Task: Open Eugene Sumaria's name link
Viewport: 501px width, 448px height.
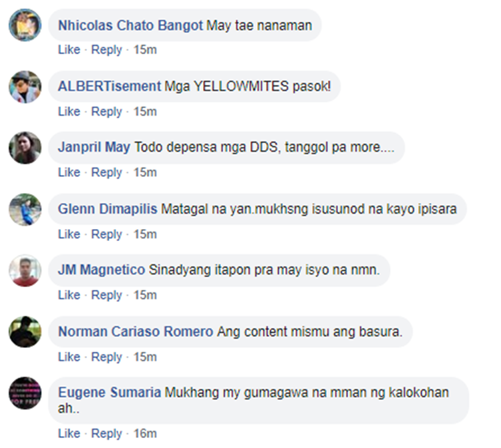Action: click(x=110, y=393)
